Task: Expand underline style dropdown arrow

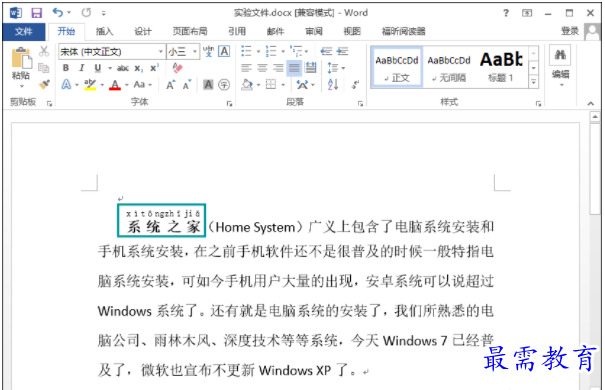Action: [110, 68]
